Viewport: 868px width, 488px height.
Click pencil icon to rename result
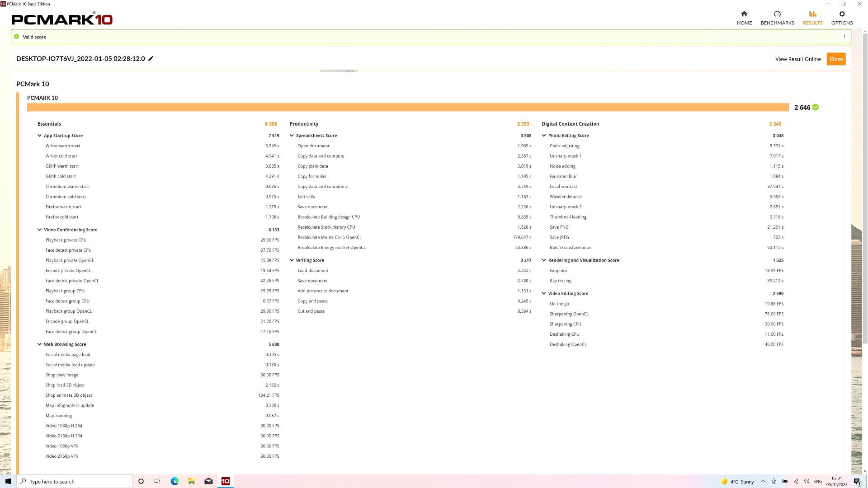151,58
